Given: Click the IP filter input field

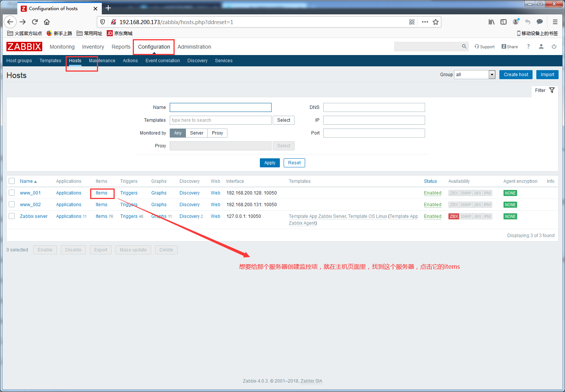Looking at the screenshot, I should click(x=374, y=120).
